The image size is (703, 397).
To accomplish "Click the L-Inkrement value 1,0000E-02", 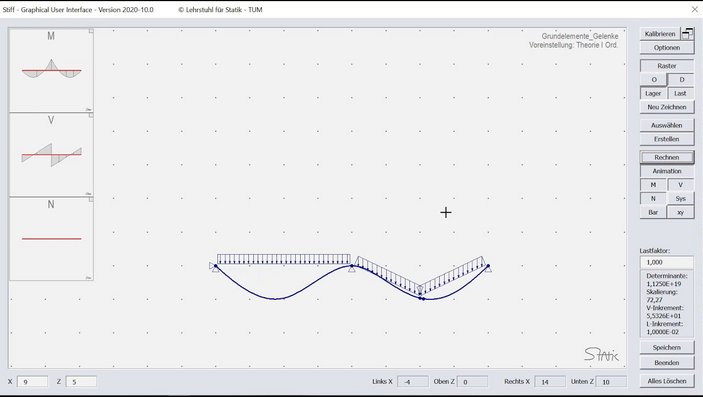I will [x=663, y=332].
